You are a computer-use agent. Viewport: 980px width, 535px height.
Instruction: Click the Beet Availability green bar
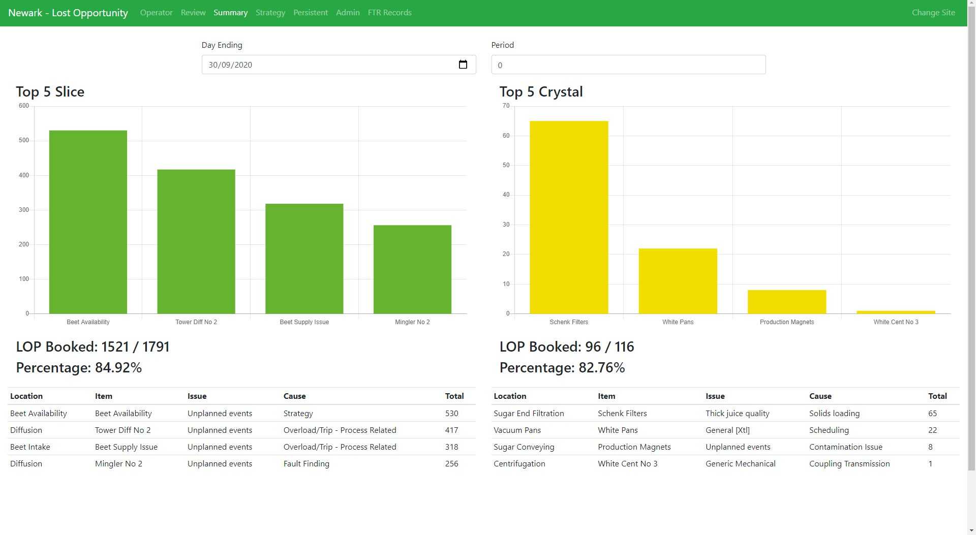tap(88, 223)
